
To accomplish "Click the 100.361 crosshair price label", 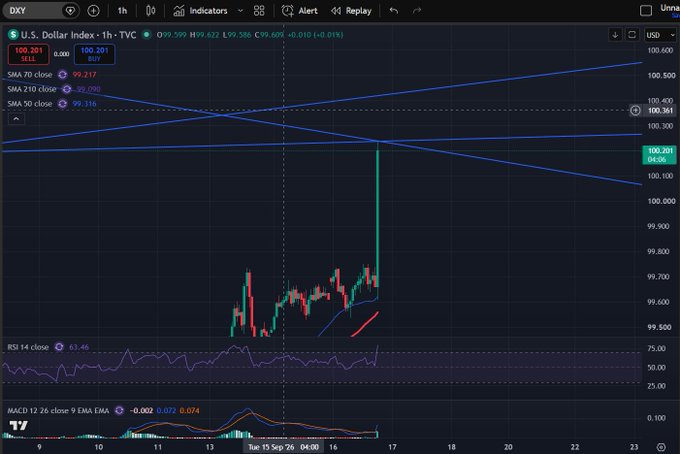I will [660, 111].
